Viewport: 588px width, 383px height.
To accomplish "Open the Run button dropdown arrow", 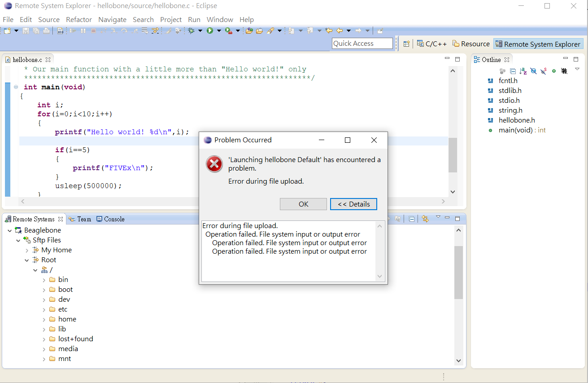I will tap(219, 31).
